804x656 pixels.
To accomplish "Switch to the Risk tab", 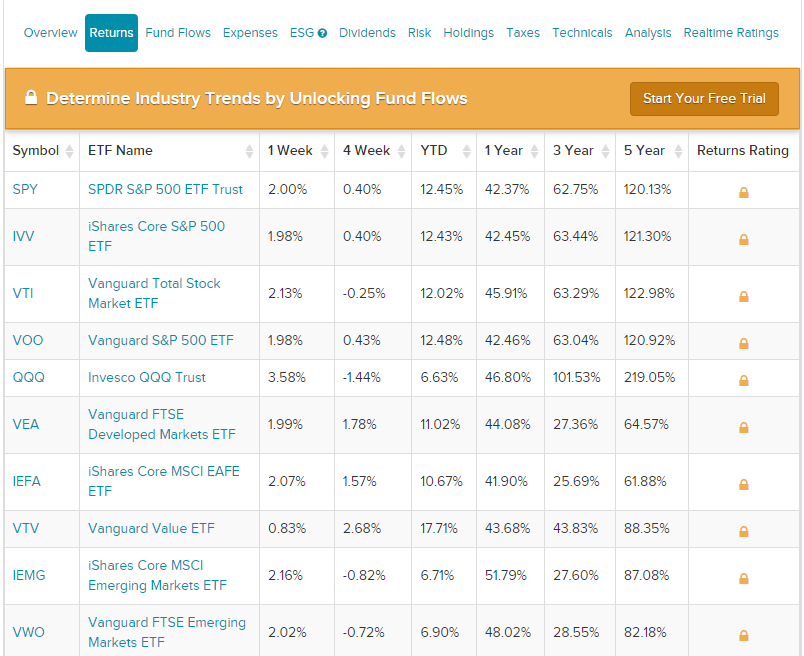I will (419, 33).
